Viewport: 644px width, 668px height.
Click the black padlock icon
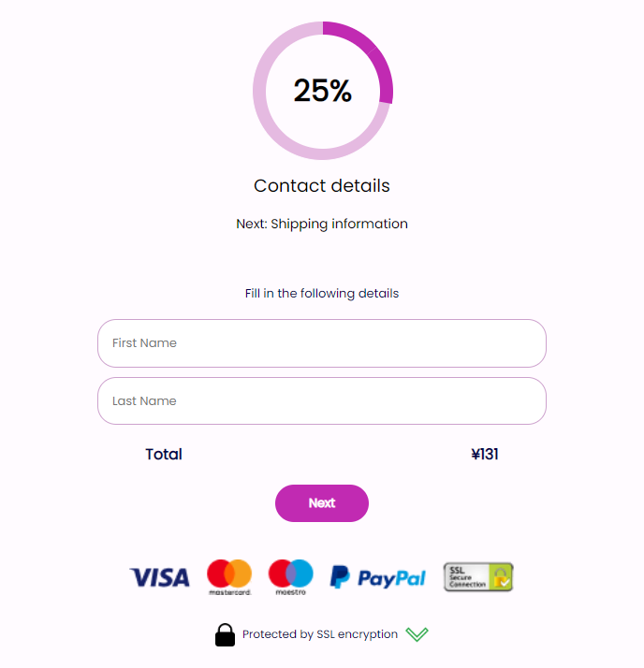click(225, 634)
